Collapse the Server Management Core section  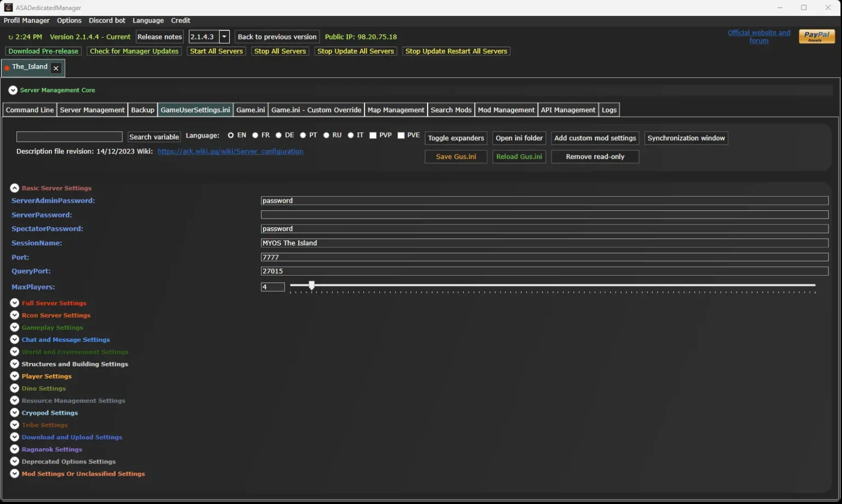pos(13,90)
